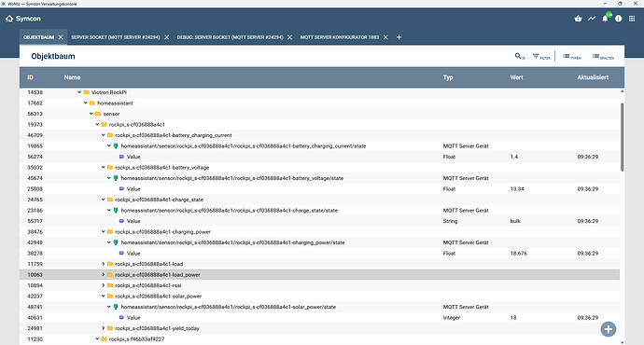
Task: Expand yield_today folder
Action: (103, 328)
